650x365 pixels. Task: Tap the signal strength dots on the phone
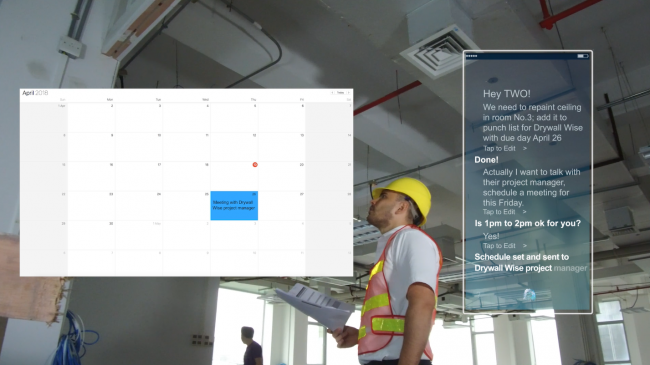[x=472, y=56]
